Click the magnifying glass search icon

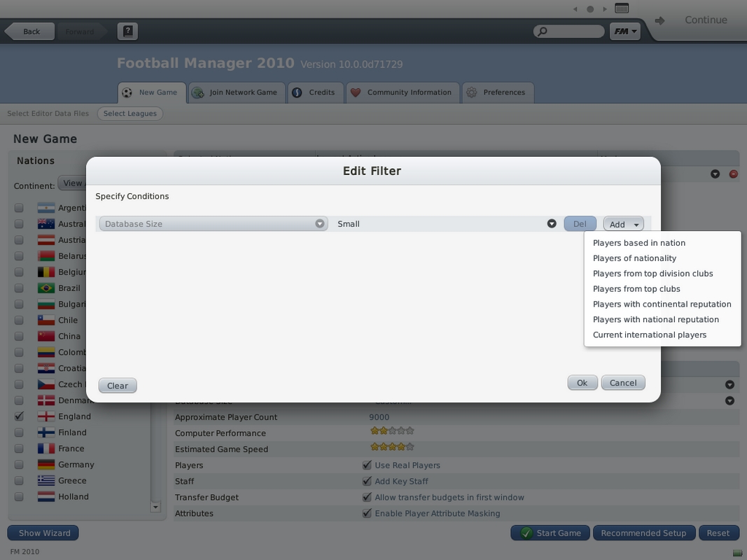pos(542,31)
